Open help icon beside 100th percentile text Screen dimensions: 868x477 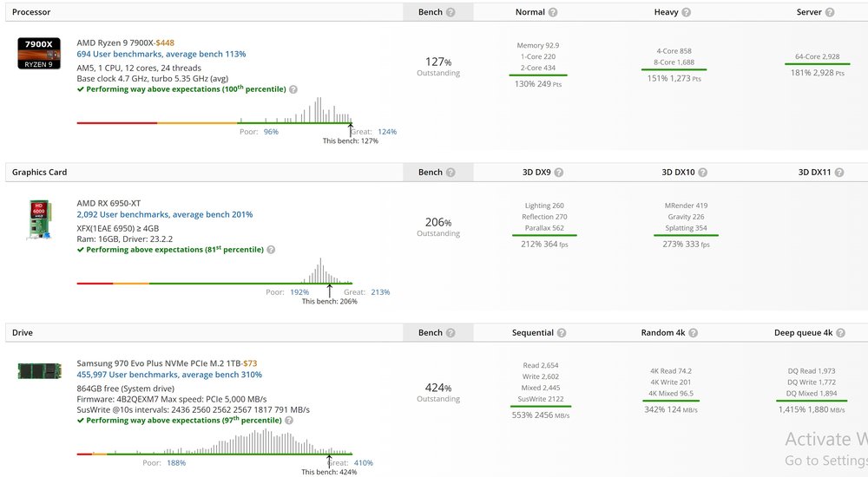(293, 89)
